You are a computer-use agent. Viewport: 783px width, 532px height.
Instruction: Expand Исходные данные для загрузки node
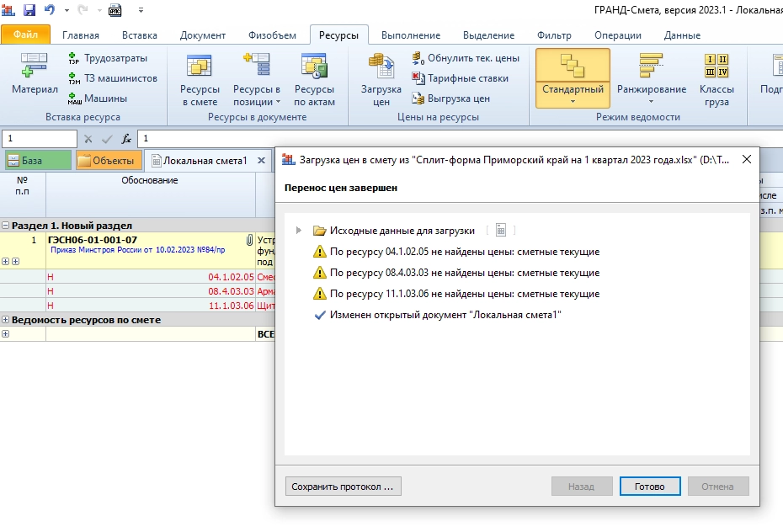298,231
